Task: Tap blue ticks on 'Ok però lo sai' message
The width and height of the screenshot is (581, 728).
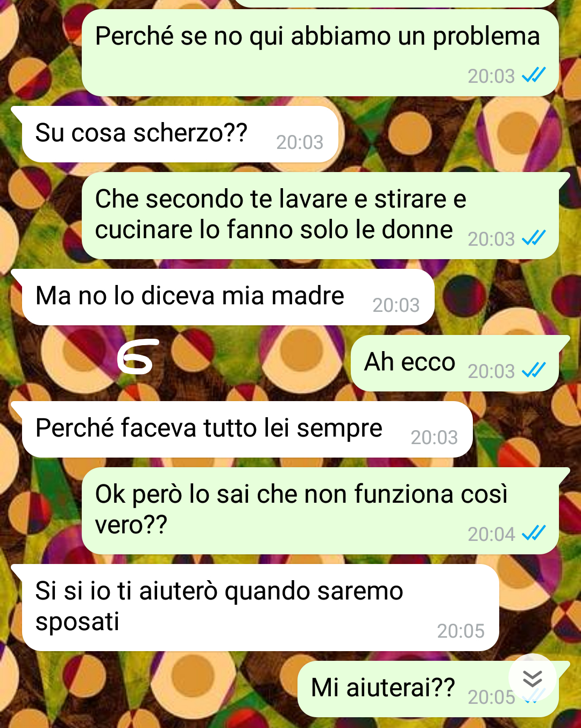Action: [534, 533]
